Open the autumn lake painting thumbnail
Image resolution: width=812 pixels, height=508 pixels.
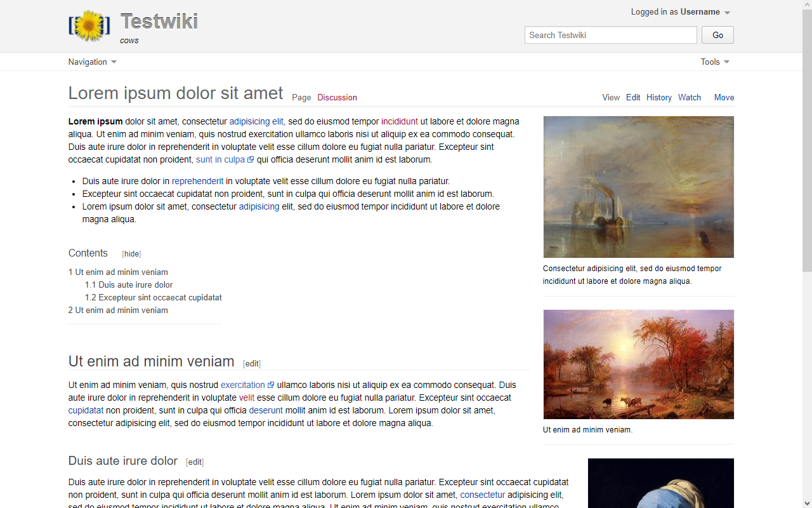639,364
